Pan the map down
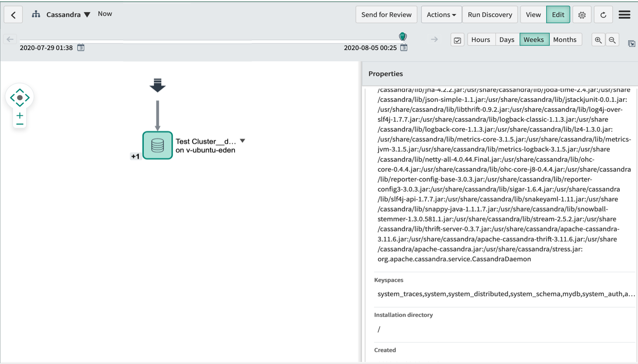 click(20, 104)
